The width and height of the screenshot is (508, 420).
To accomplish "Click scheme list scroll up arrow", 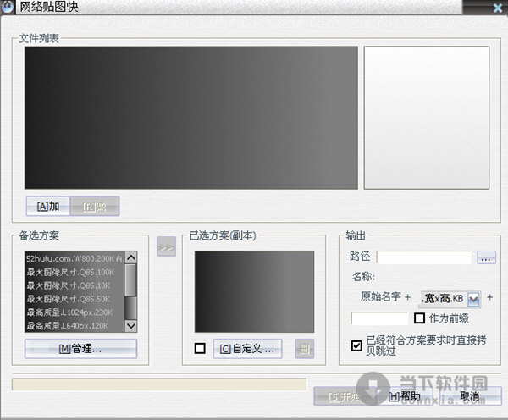I will [131, 257].
